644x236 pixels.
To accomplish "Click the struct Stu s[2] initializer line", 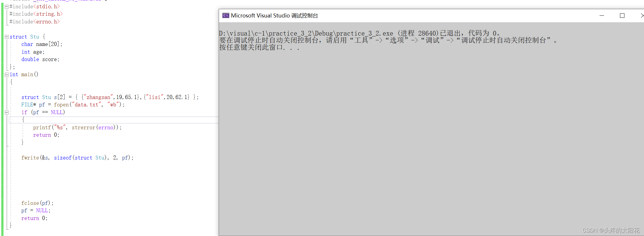I will 110,97.
